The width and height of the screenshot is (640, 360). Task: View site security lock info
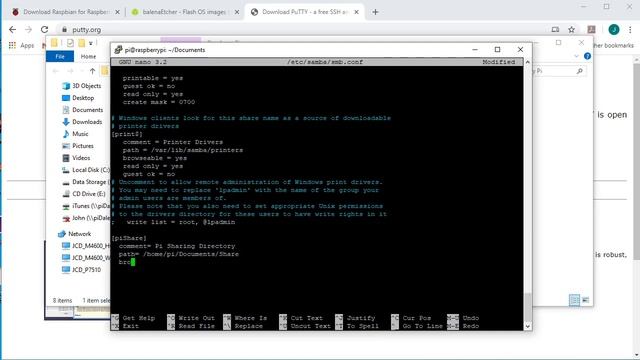pos(64,29)
